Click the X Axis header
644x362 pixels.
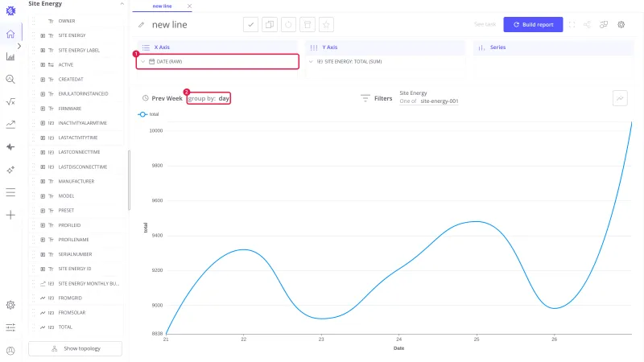pyautogui.click(x=217, y=47)
